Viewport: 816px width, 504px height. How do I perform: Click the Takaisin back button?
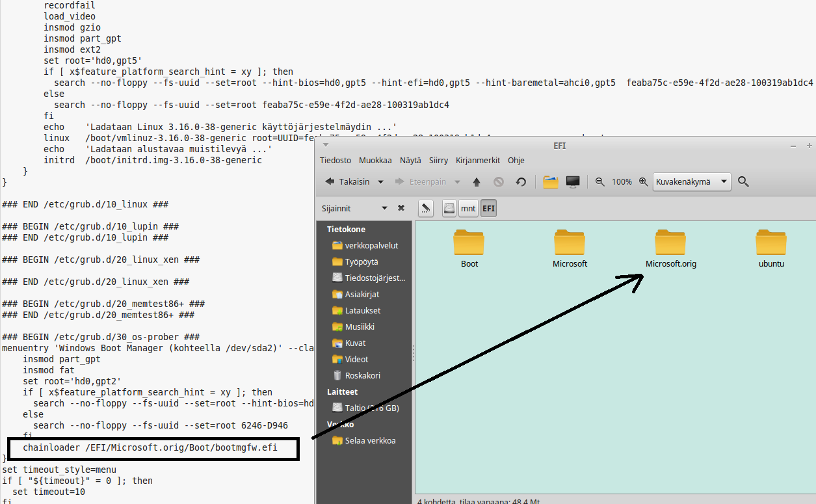click(x=347, y=182)
